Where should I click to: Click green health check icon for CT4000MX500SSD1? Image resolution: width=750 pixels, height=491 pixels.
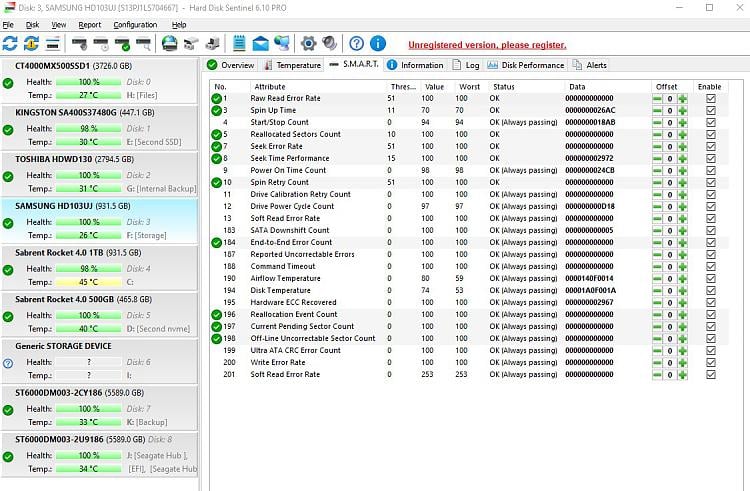pyautogui.click(x=8, y=83)
